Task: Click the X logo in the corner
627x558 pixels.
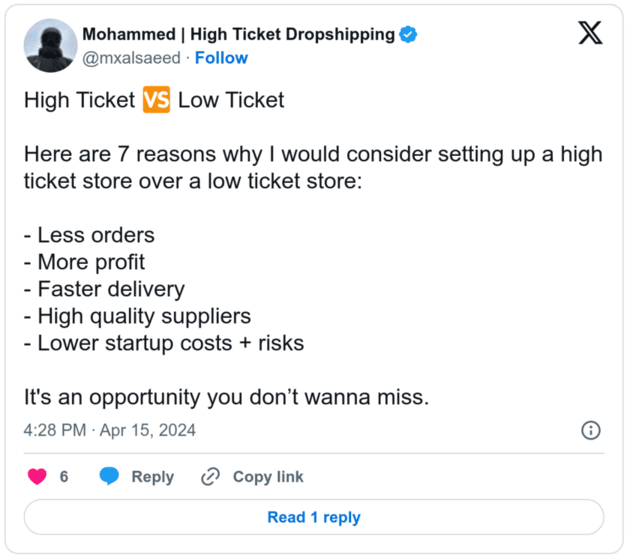Action: click(590, 35)
